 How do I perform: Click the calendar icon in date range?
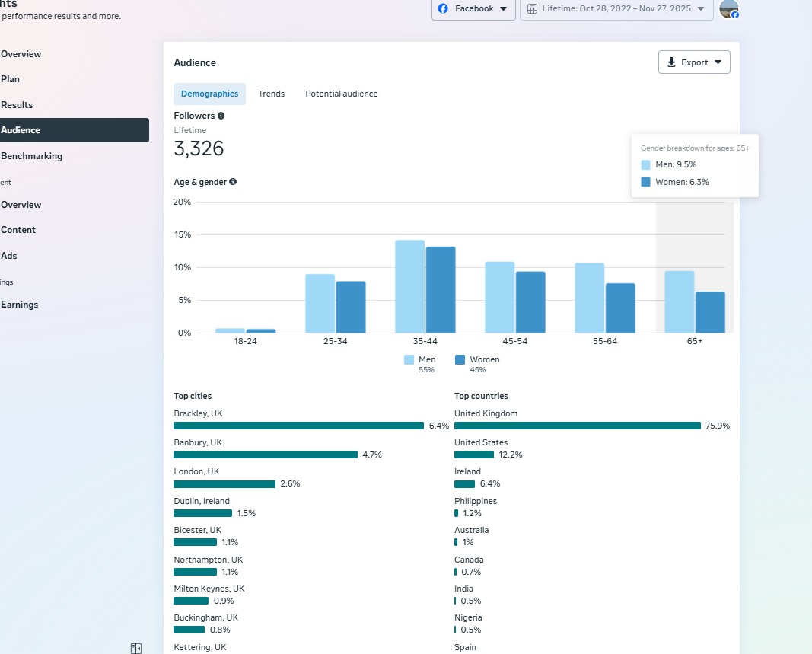point(533,9)
